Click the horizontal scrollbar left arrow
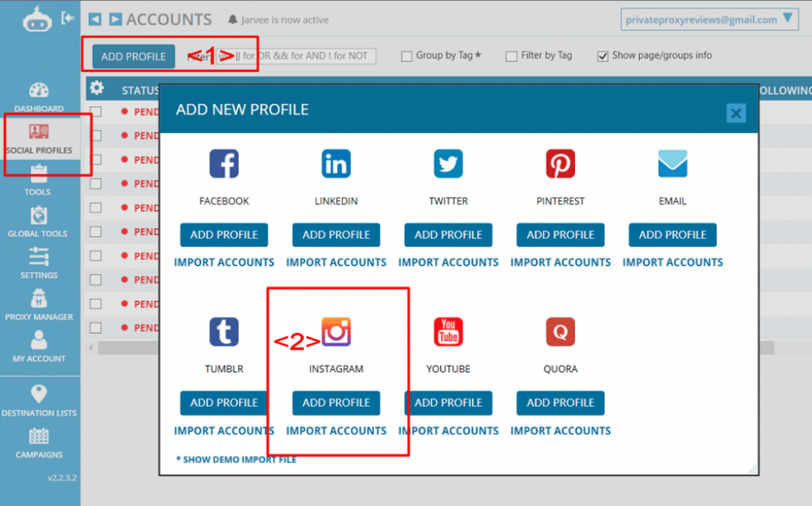The image size is (812, 506). coord(91,347)
